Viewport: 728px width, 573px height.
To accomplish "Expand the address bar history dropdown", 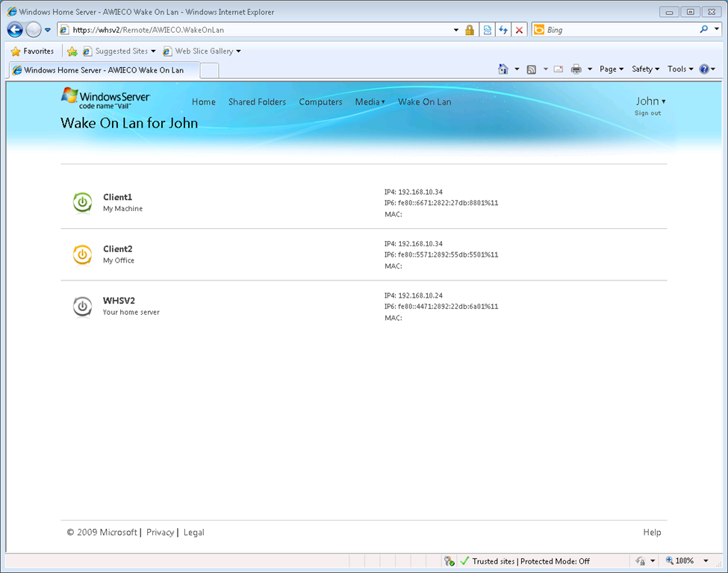I will click(x=456, y=30).
